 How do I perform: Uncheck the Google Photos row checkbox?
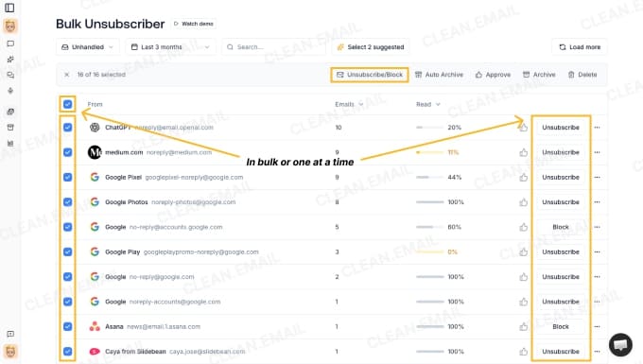click(68, 202)
